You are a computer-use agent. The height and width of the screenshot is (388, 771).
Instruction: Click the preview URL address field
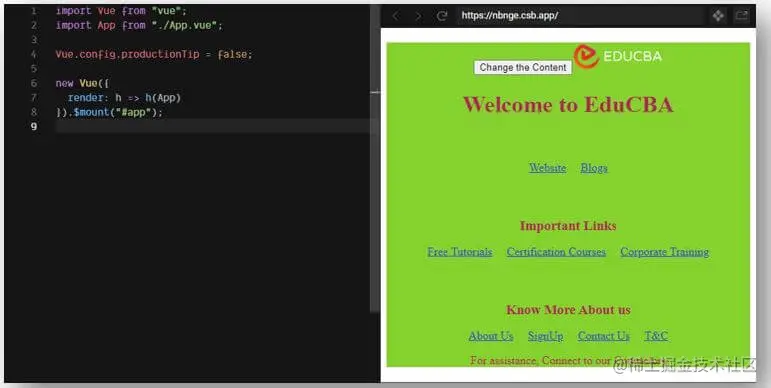(x=580, y=16)
